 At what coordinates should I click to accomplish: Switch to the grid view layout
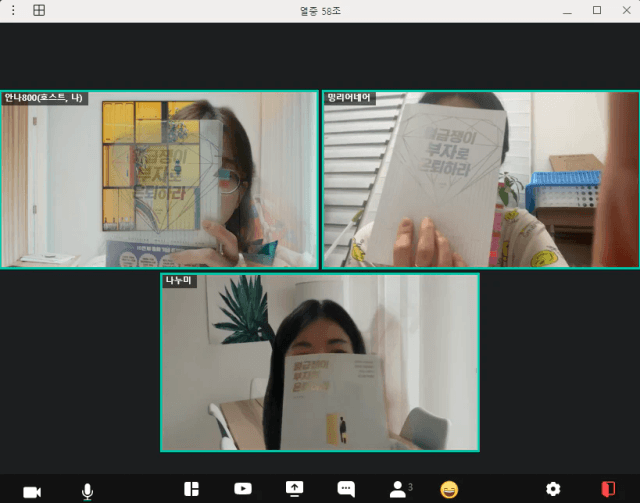coord(39,10)
